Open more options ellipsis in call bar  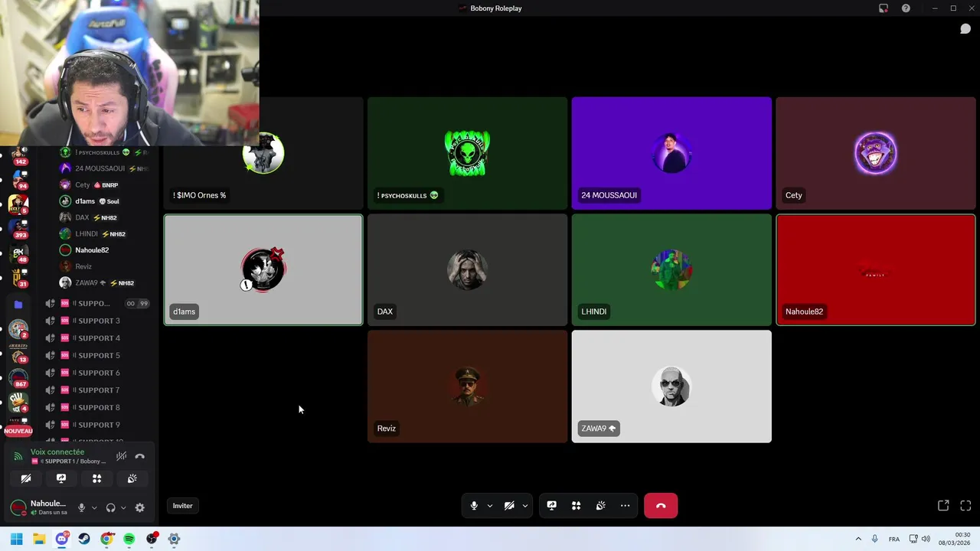(626, 506)
